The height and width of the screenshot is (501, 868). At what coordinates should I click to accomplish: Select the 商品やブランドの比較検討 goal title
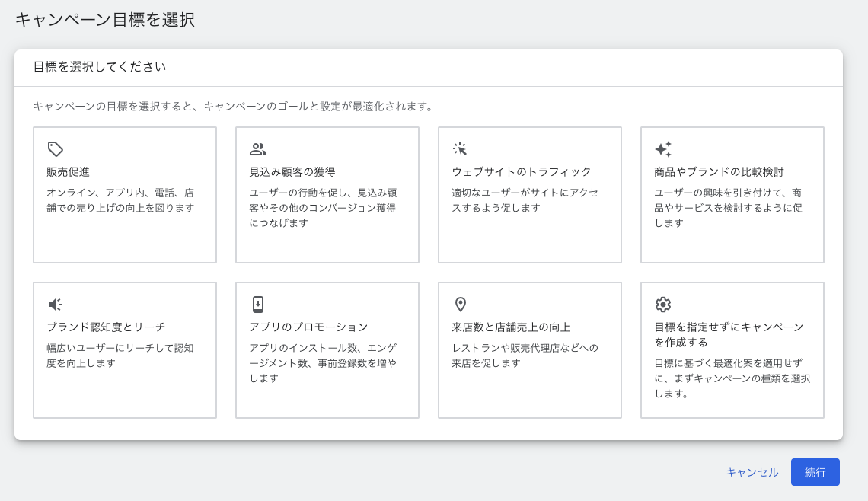tap(719, 172)
